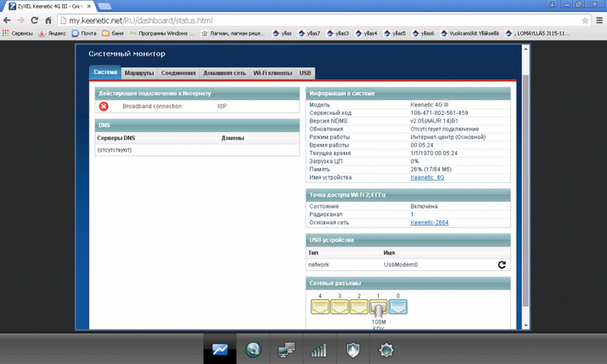Open the Chrome menu hamburger icon
Viewport: 607px width, 364px height.
599,20
